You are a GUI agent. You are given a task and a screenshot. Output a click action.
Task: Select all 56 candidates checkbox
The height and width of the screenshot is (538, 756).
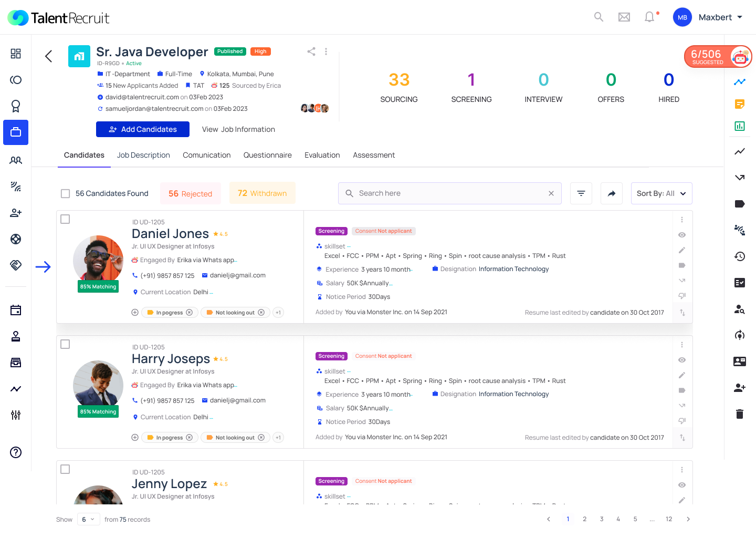(66, 193)
